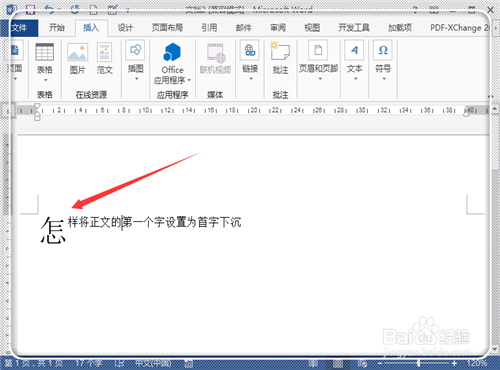The height and width of the screenshot is (370, 500).
Task: Click the proofing check icon in status bar
Action: 119,363
